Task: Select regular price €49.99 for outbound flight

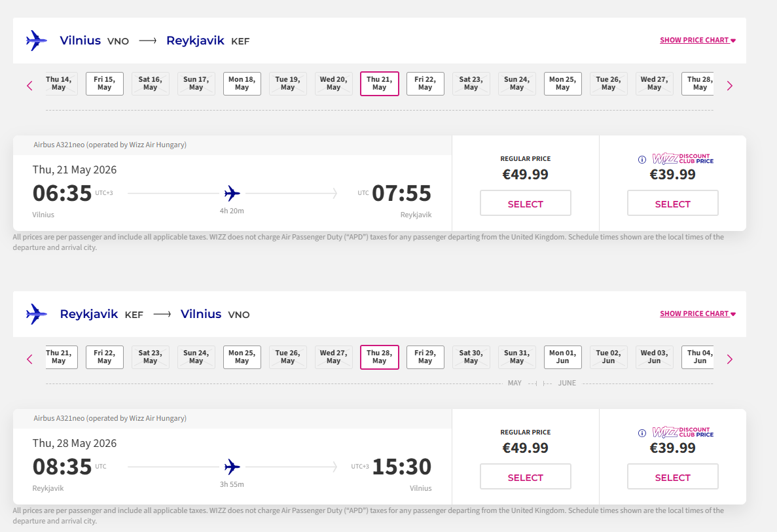Action: [526, 204]
